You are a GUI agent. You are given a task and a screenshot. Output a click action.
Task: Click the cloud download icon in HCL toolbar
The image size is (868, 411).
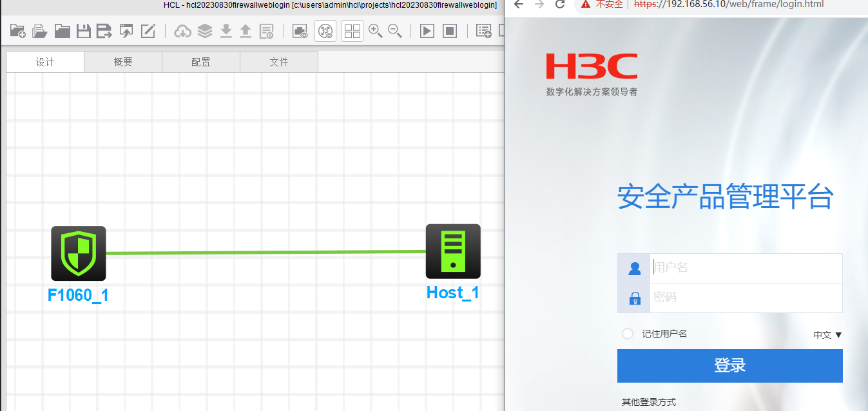tap(183, 30)
